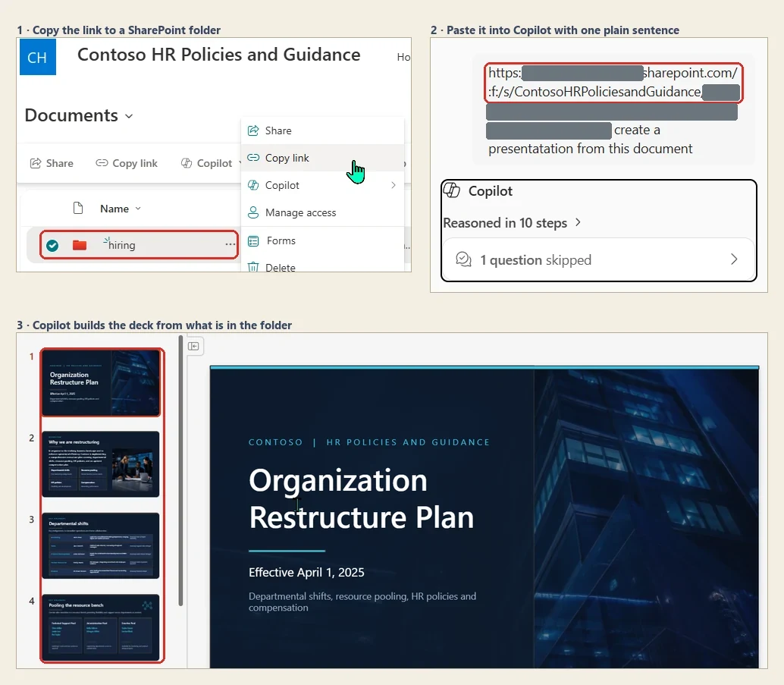The width and height of the screenshot is (784, 685).
Task: Choose Forms from the context menu
Action: tap(322, 240)
